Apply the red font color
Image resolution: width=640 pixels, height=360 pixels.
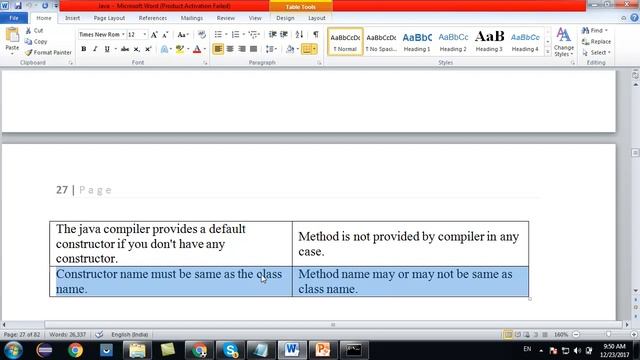(197, 49)
